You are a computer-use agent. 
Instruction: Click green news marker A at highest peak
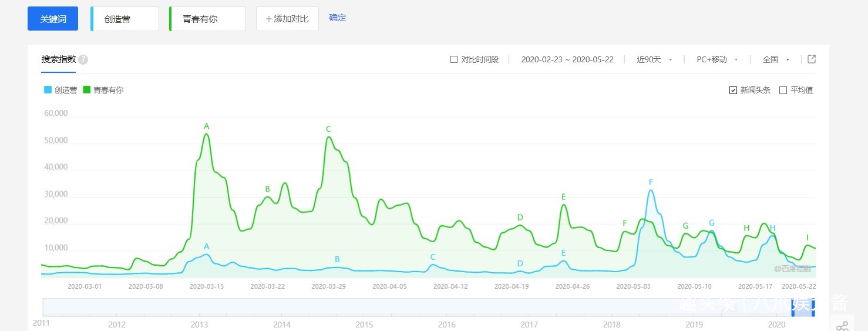[x=206, y=126]
